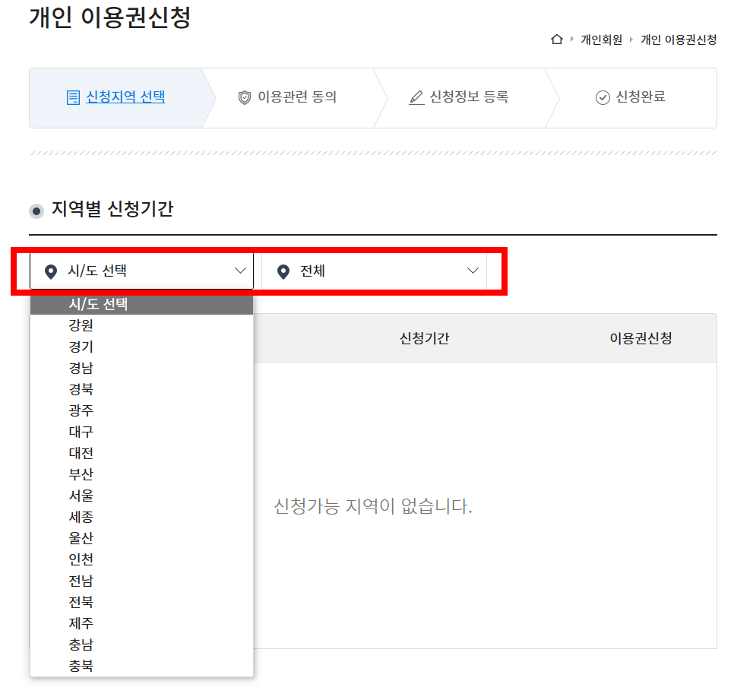Viewport: 753px width, 700px height.
Task: Choose the highlighted 시/도 선택 list option
Action: coord(141,304)
